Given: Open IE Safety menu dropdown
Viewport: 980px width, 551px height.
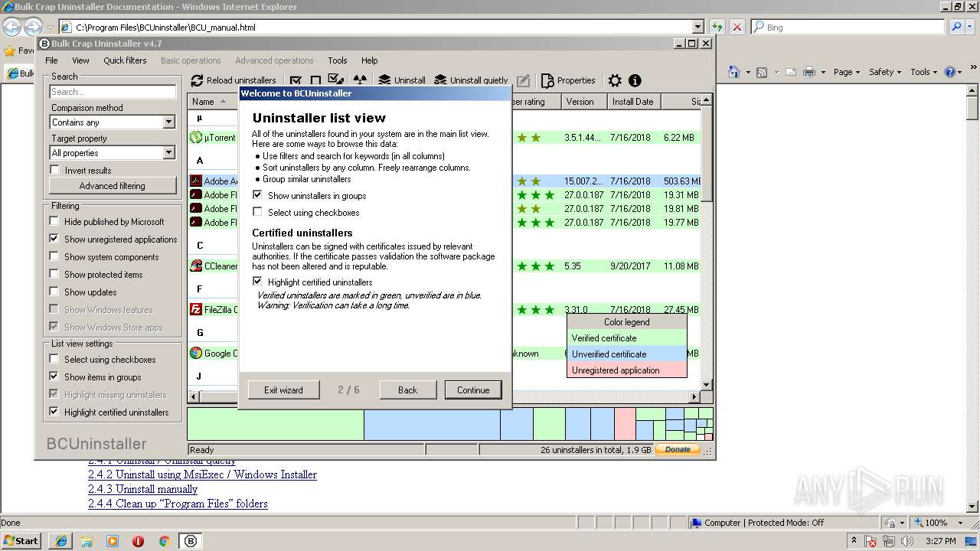Looking at the screenshot, I should pos(886,72).
